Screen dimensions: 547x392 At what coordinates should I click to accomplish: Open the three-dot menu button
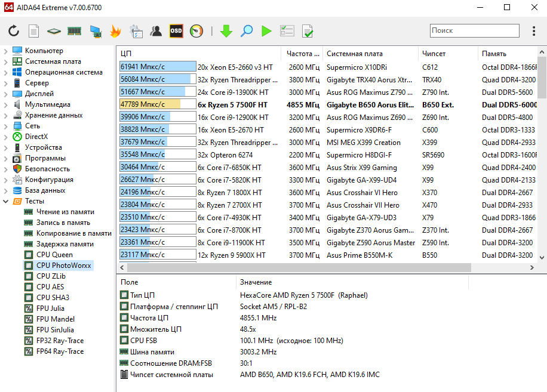coord(534,31)
